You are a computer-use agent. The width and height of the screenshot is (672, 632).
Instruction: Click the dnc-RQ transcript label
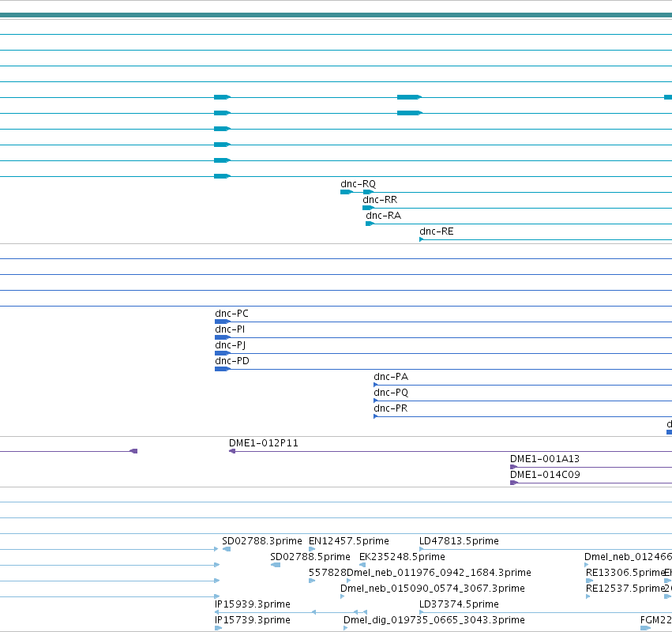358,184
